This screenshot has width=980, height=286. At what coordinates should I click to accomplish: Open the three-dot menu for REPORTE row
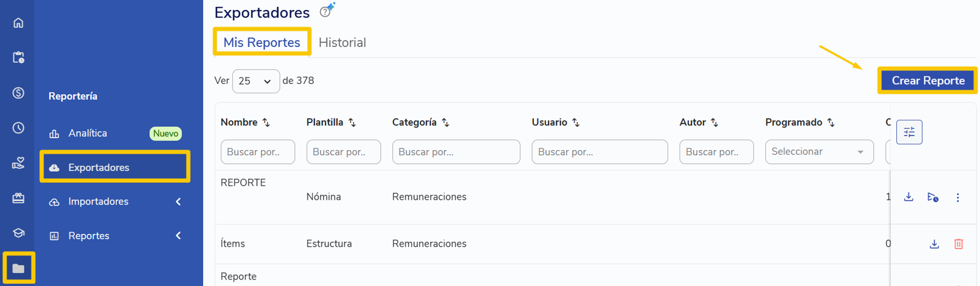click(958, 198)
